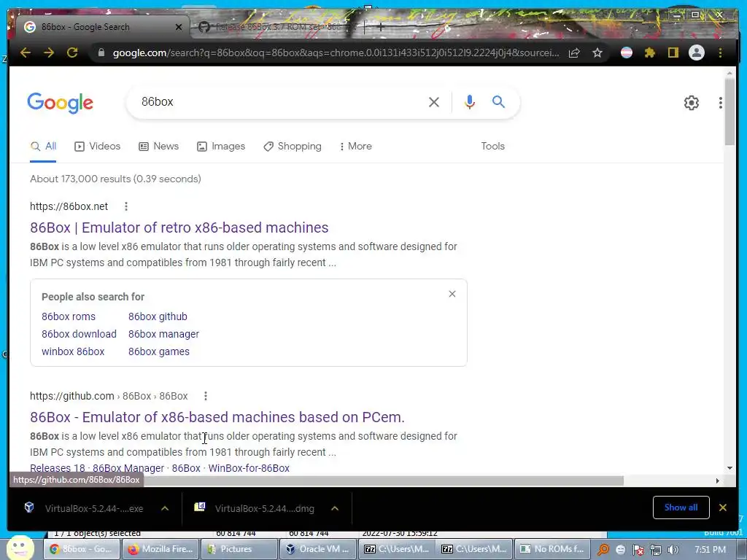Open the More search filters dropdown
This screenshot has width=747, height=560.
(x=356, y=146)
